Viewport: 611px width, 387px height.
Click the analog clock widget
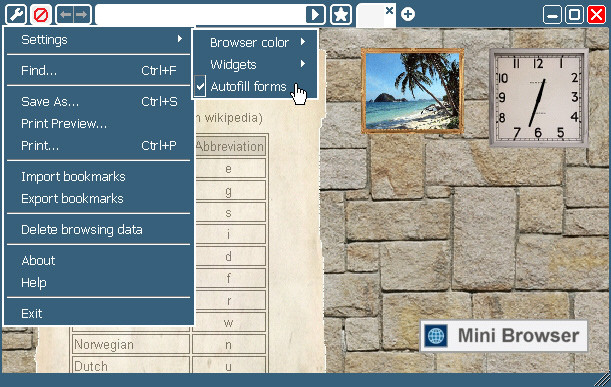click(539, 97)
